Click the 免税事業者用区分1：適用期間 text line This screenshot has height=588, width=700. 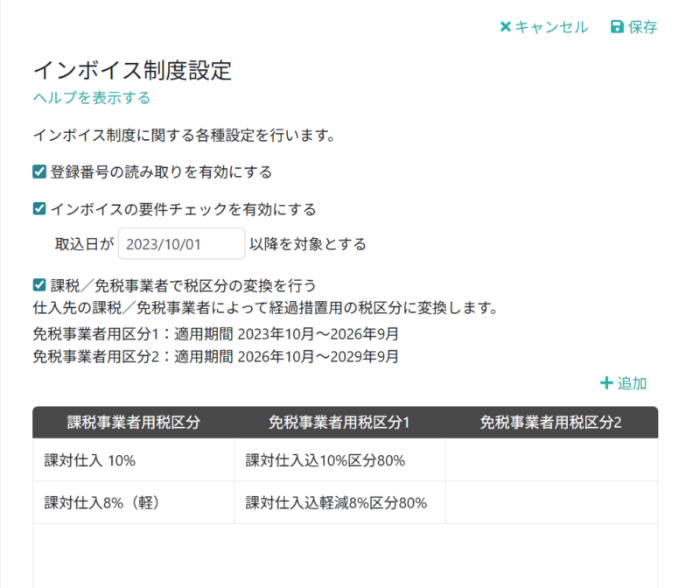coord(215,334)
